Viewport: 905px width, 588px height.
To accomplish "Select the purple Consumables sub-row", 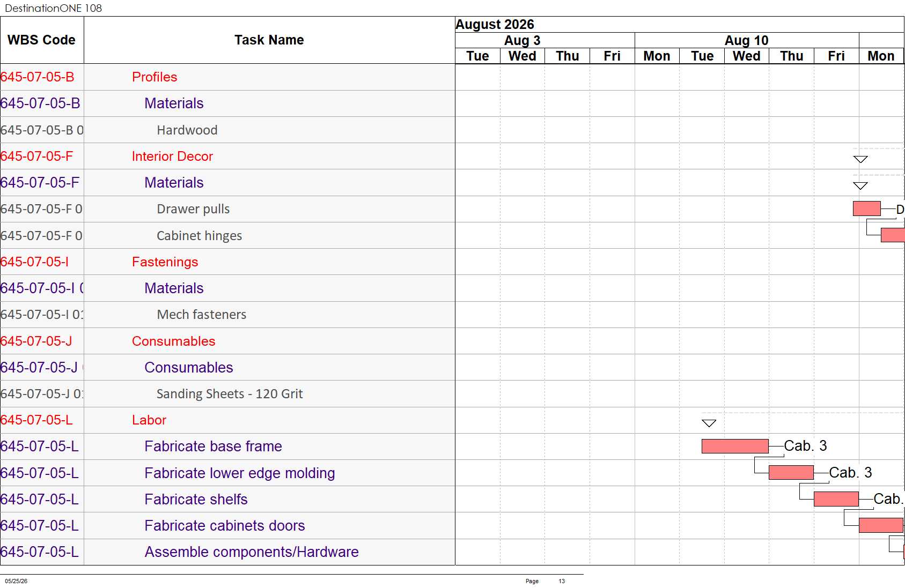I will pos(227,367).
